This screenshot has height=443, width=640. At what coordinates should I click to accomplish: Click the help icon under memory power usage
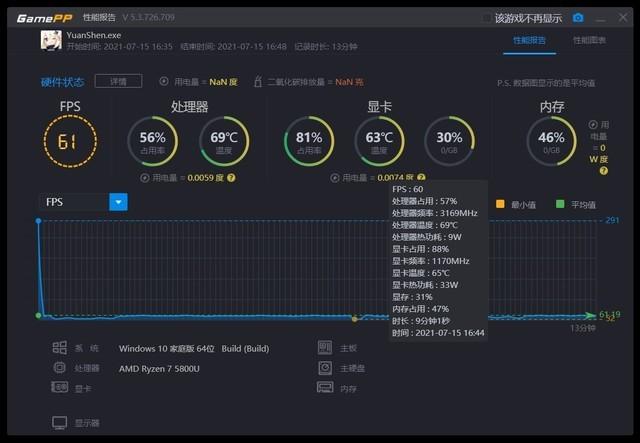(604, 171)
